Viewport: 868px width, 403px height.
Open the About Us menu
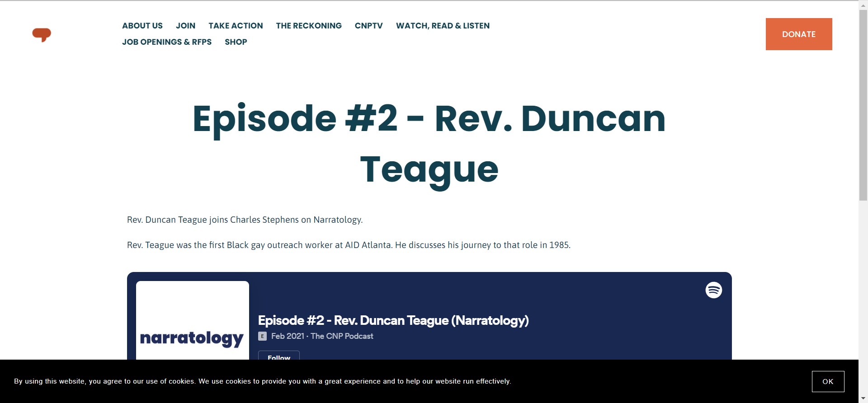pyautogui.click(x=142, y=26)
